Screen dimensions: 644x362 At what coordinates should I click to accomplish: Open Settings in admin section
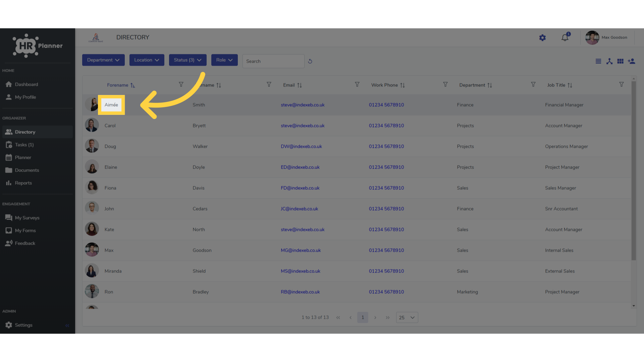23,325
